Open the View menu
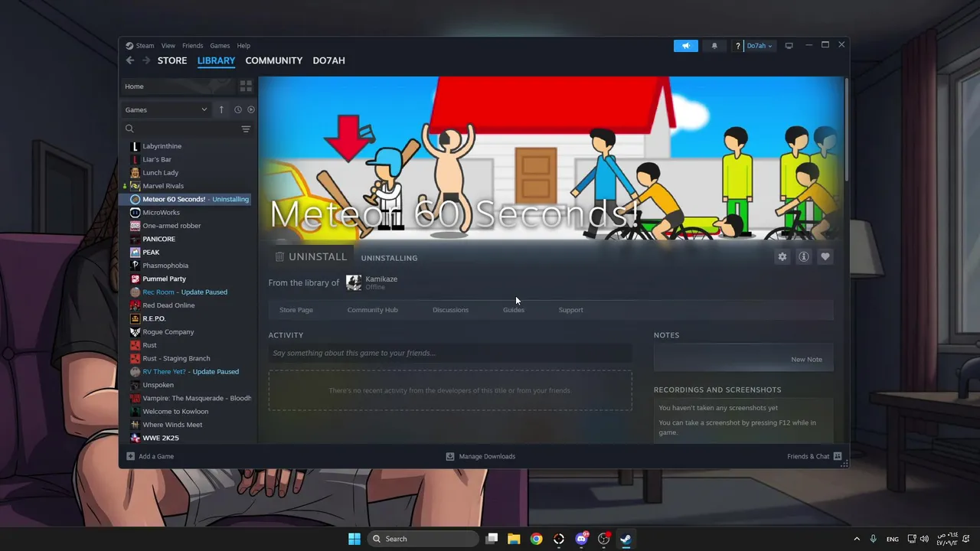This screenshot has height=551, width=980. point(168,46)
